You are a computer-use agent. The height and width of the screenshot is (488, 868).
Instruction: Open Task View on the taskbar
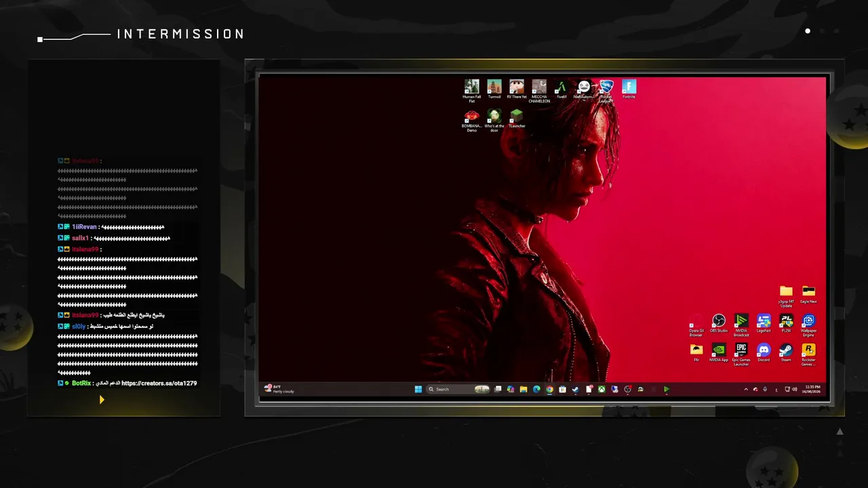498,389
